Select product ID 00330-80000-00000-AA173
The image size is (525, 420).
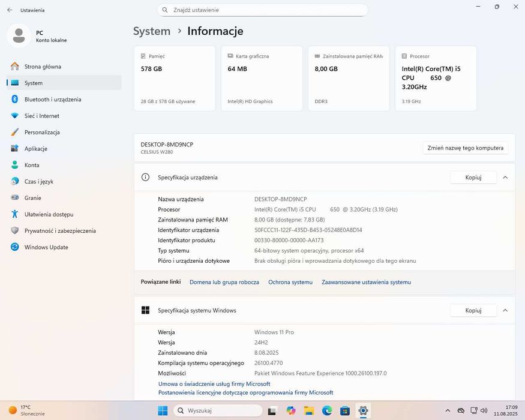[289, 240]
